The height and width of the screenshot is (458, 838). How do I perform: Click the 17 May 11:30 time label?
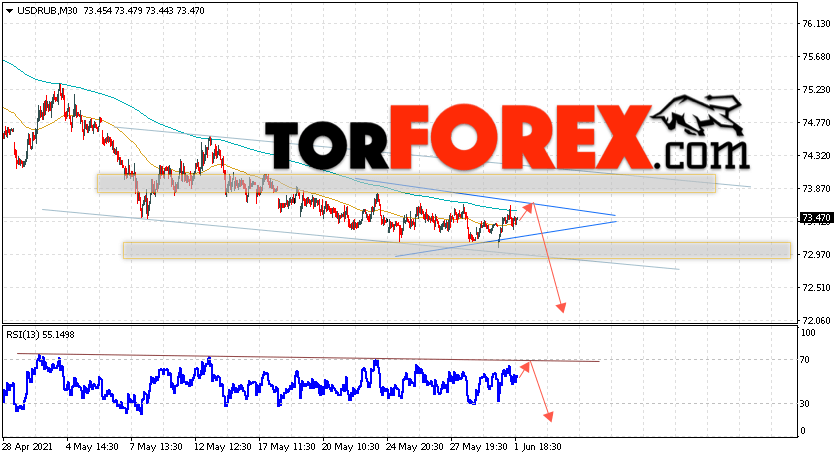coord(286,446)
